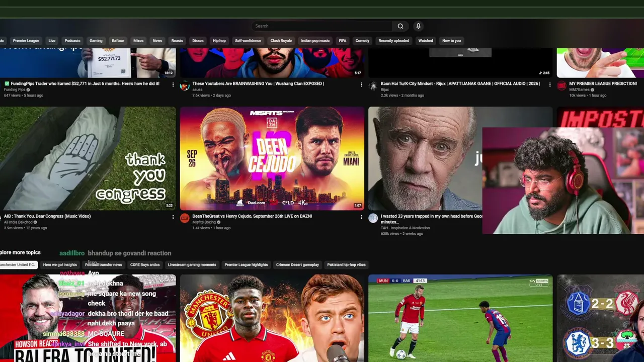Open aauss channel avatar

[185, 86]
